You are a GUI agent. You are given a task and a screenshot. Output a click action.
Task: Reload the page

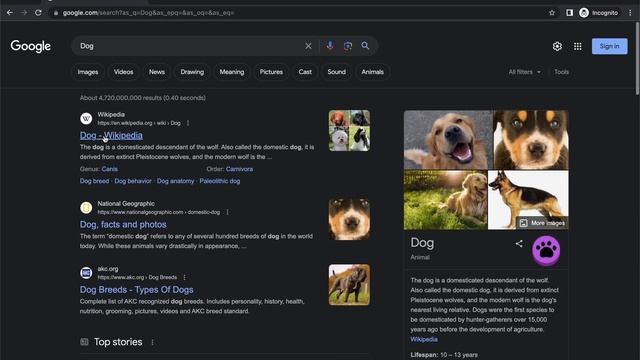pyautogui.click(x=38, y=13)
